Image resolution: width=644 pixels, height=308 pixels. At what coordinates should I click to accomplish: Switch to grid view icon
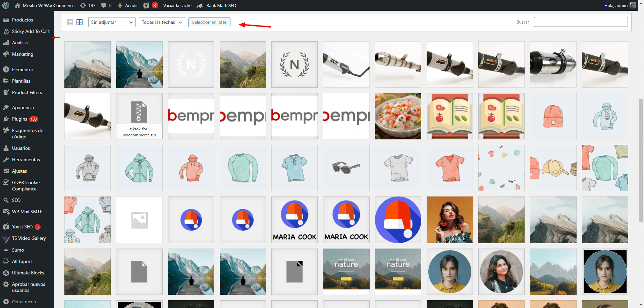79,22
